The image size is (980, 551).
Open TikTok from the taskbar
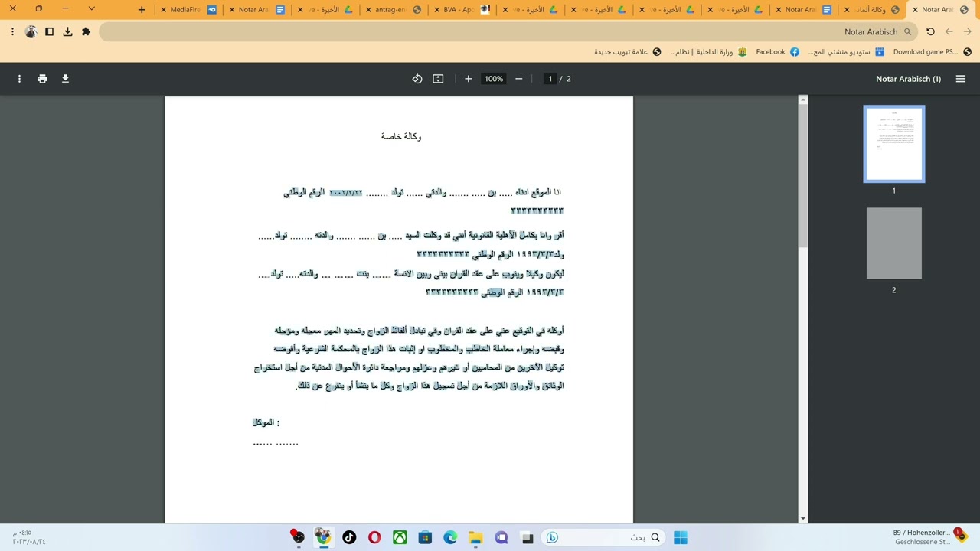click(x=349, y=537)
